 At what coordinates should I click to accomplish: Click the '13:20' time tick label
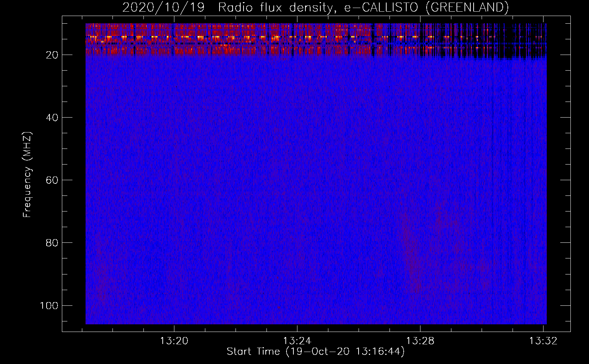coord(174,341)
